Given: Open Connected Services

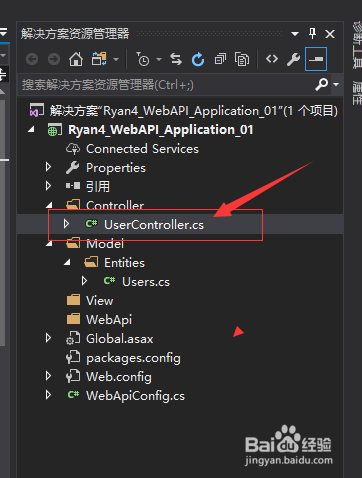Looking at the screenshot, I should (142, 149).
